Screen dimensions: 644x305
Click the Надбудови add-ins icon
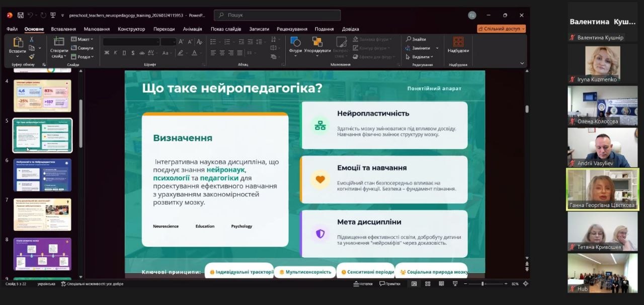coord(458,44)
